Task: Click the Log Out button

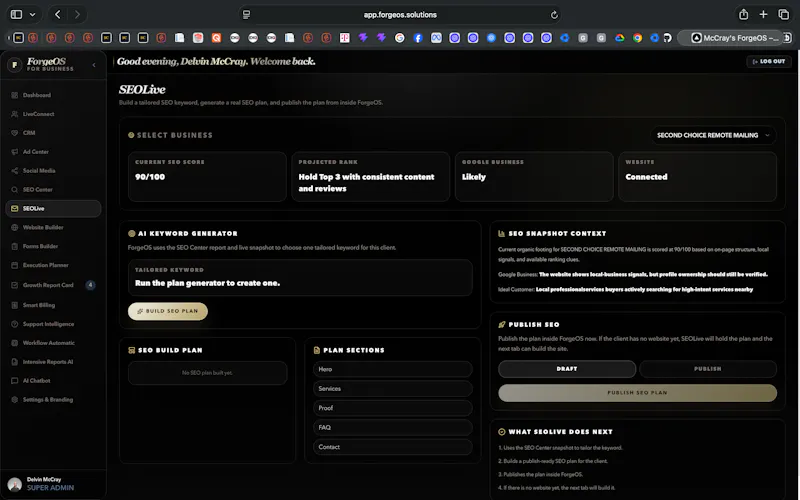Action: click(769, 61)
